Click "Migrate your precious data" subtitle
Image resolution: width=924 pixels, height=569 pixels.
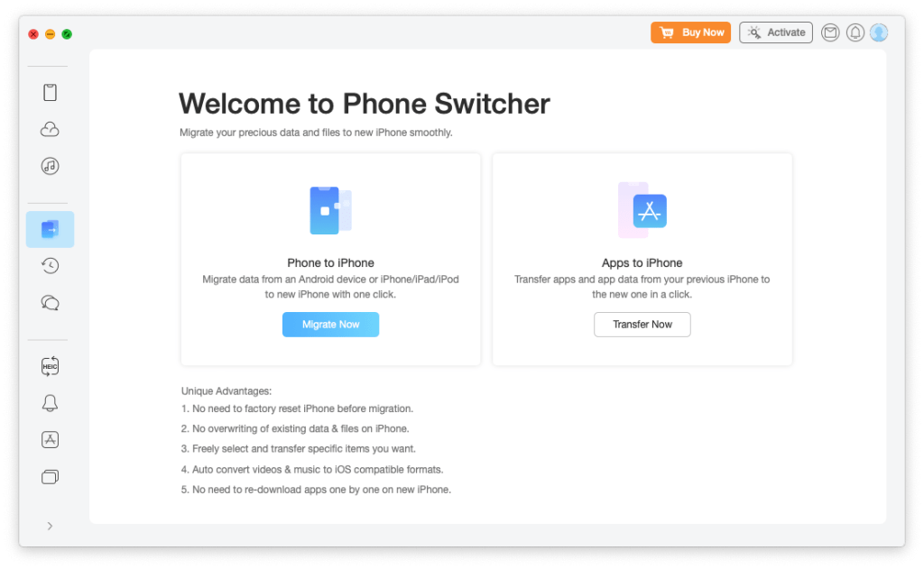(x=316, y=133)
